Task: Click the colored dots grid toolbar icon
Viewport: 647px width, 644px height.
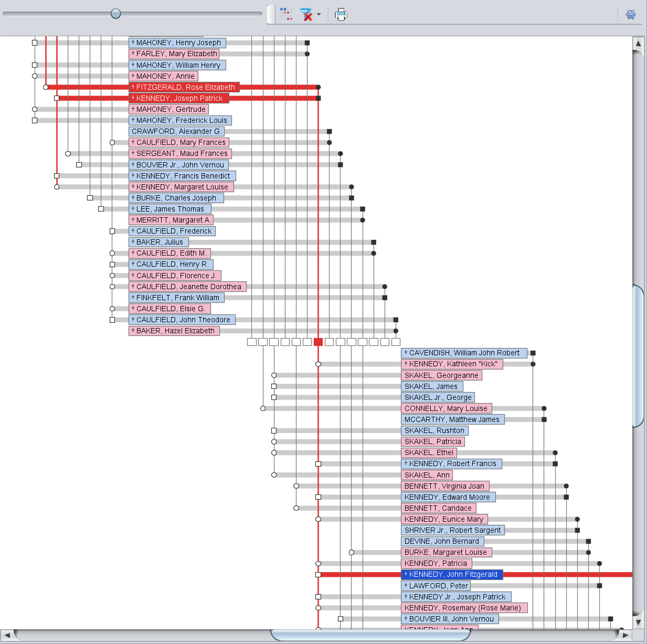Action: pos(286,14)
